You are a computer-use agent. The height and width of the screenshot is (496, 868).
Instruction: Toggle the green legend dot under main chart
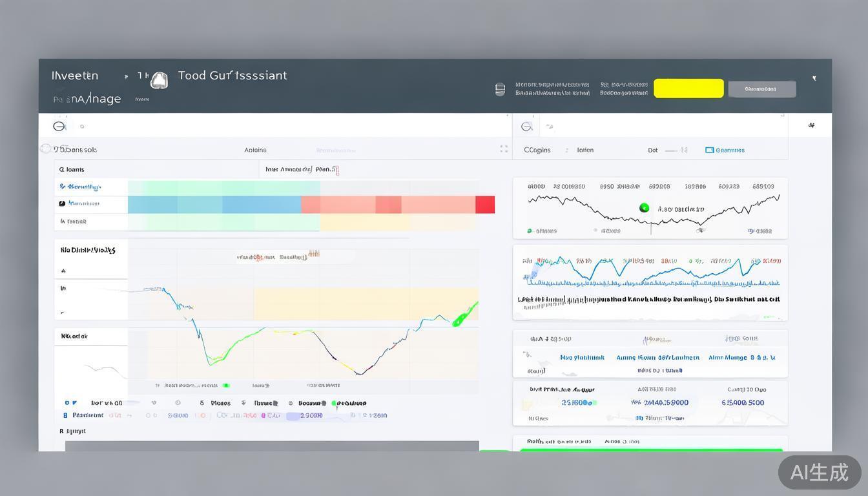[x=225, y=386]
